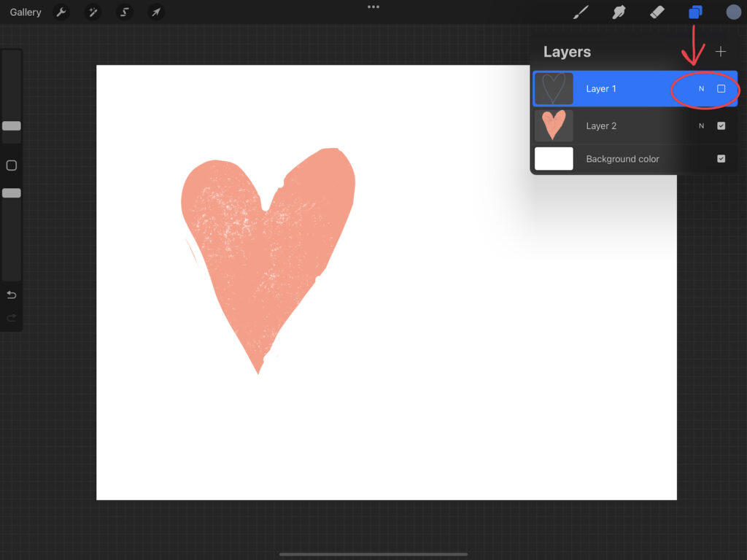This screenshot has height=560, width=747.
Task: Activate the Selection S tool
Action: 124,12
